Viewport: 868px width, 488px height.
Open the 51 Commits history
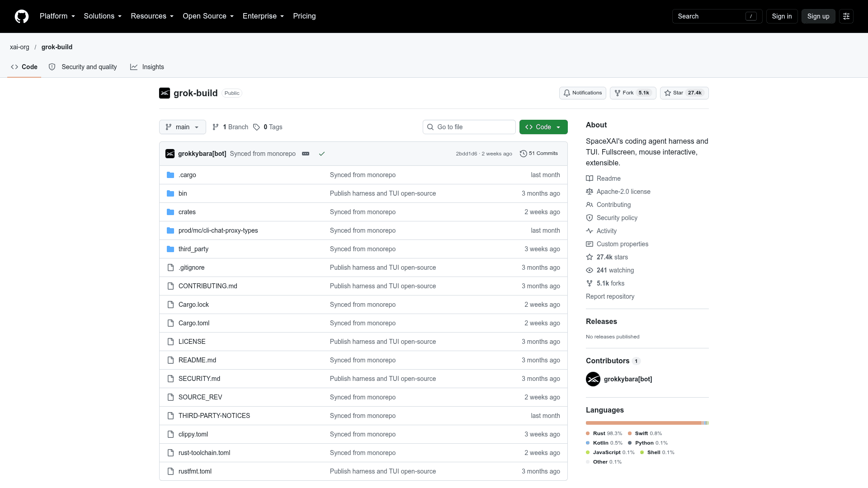(x=539, y=154)
